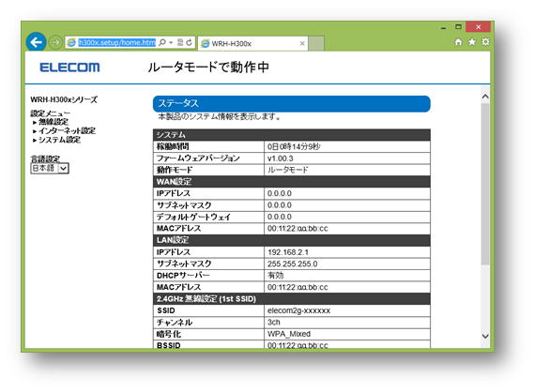Screen dimensions: 534x392
Task: Open the 日本語 language dropdown
Action: 50,168
